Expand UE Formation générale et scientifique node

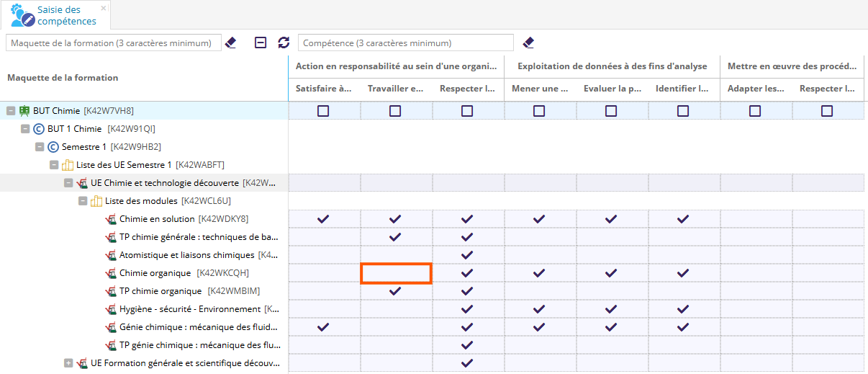[x=68, y=363]
